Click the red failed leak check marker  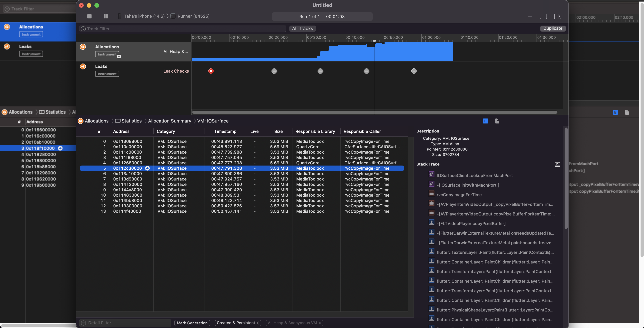tap(211, 71)
